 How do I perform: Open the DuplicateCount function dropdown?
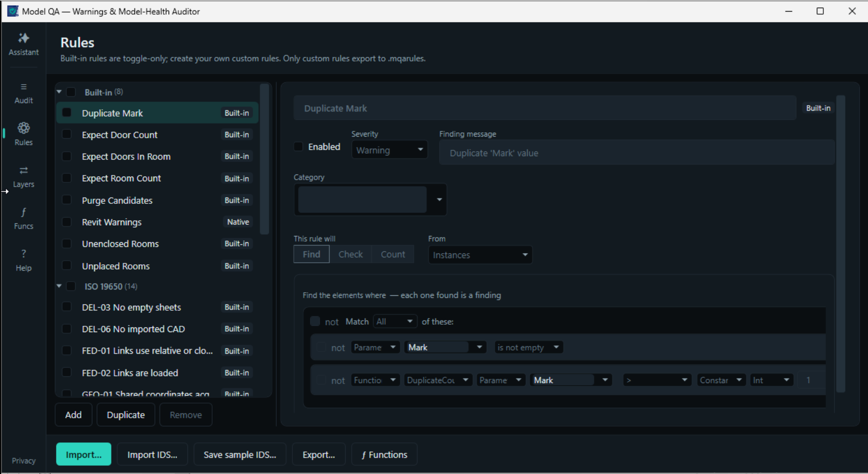click(x=438, y=380)
